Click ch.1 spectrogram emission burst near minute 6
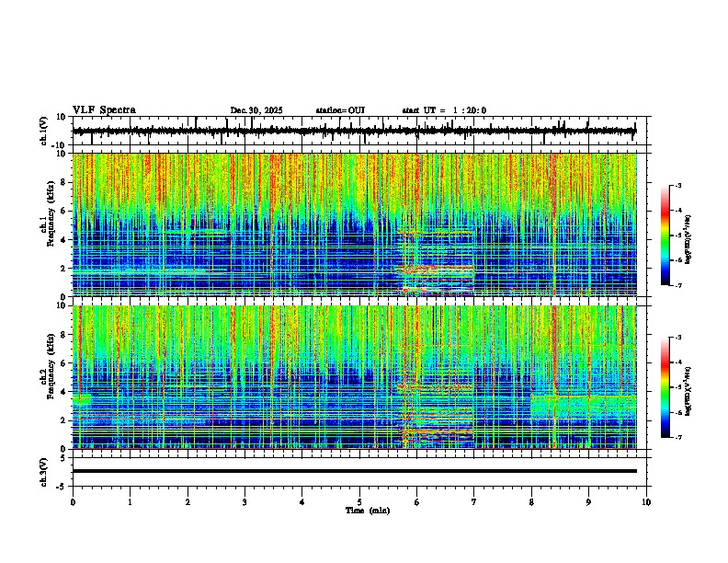Screen dimensions: 728x563 point(437,263)
